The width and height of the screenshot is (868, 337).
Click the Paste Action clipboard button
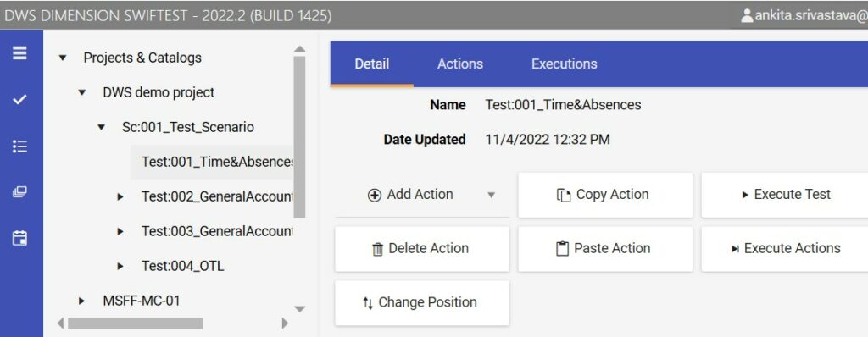pos(605,249)
